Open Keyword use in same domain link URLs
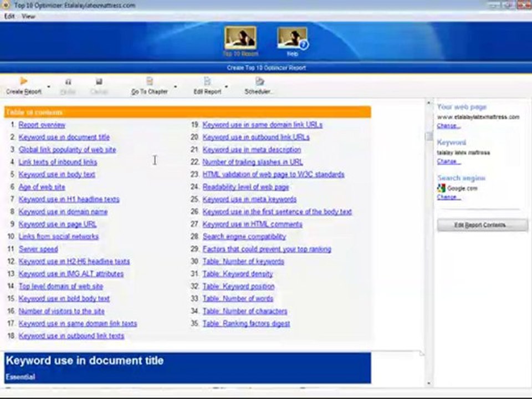 click(263, 125)
